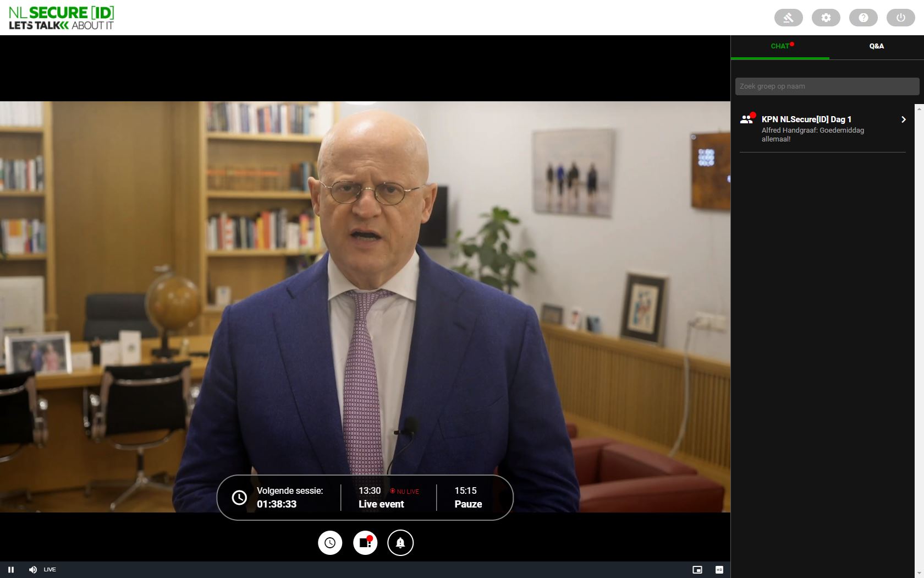924x578 pixels.
Task: Pause the live video stream
Action: click(11, 570)
